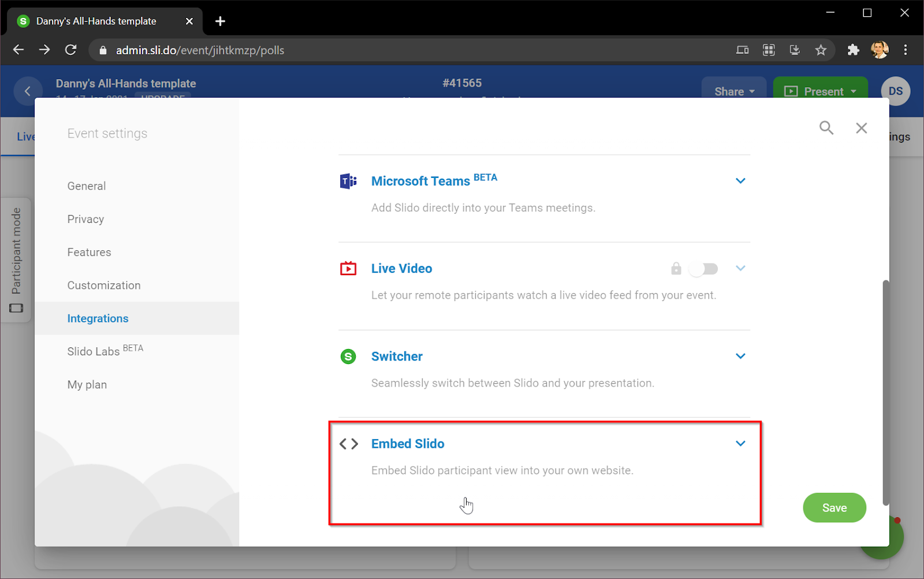Click the Embed Slido heading link
924x579 pixels.
coord(408,444)
